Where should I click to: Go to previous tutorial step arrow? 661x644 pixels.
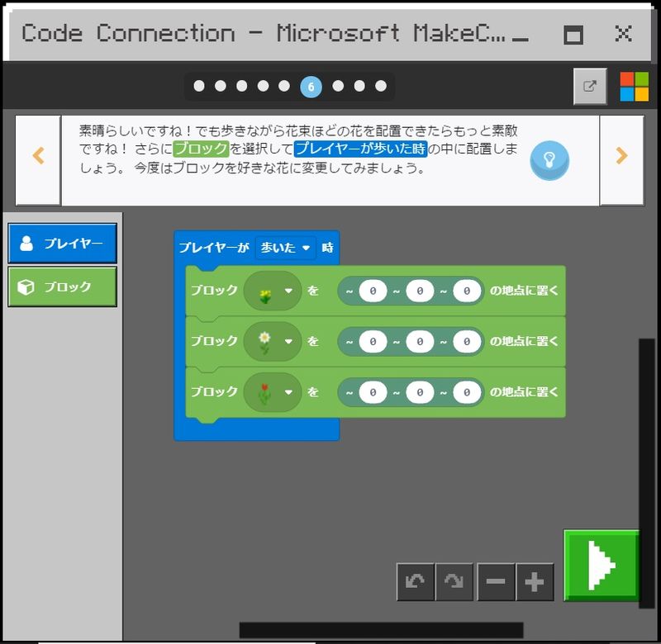[x=38, y=156]
